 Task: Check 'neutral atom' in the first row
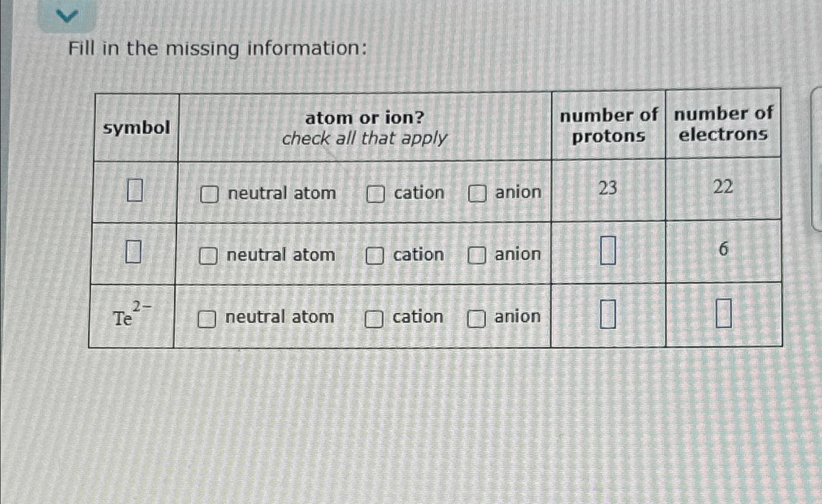209,193
